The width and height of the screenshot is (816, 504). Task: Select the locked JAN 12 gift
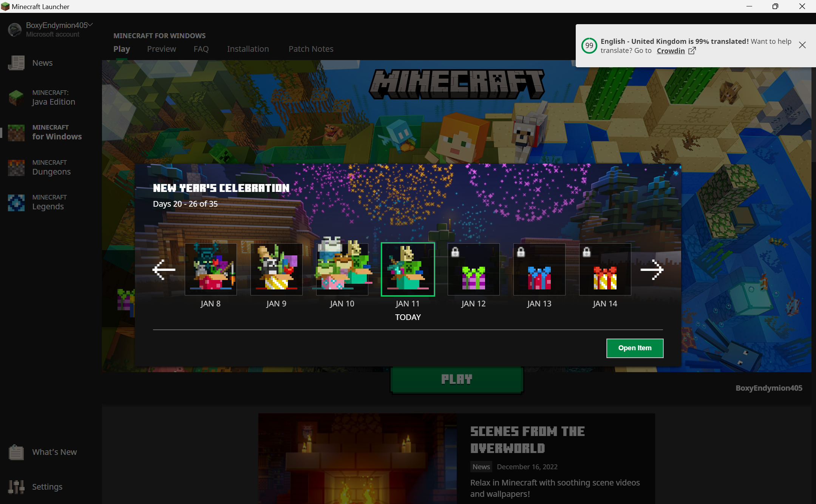tap(473, 269)
